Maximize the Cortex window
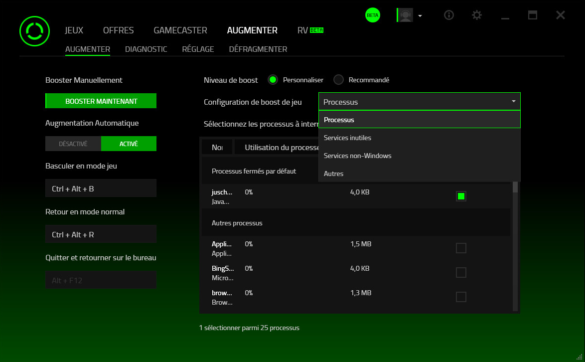The height and width of the screenshot is (362, 585). click(532, 15)
